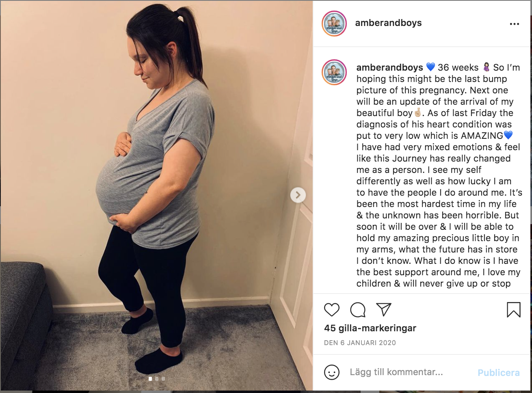Save post with the bookmark icon
The height and width of the screenshot is (393, 532).
click(x=514, y=310)
